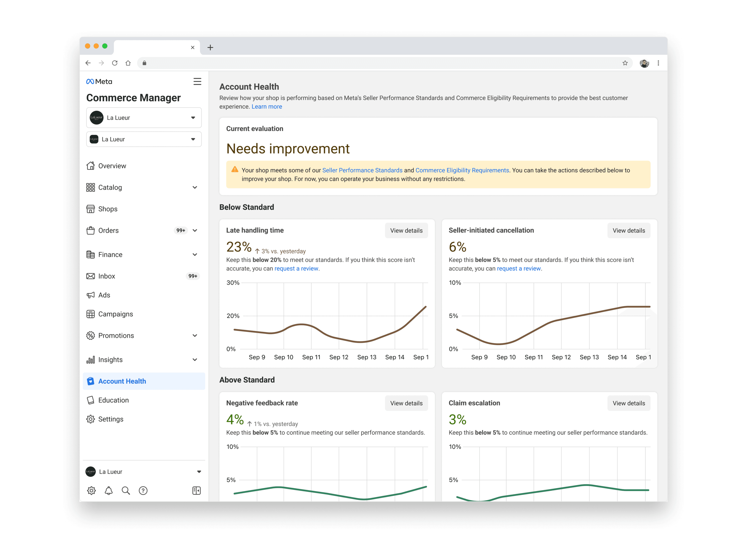747x560 pixels.
Task: Click the Insights bar chart icon
Action: (90, 360)
